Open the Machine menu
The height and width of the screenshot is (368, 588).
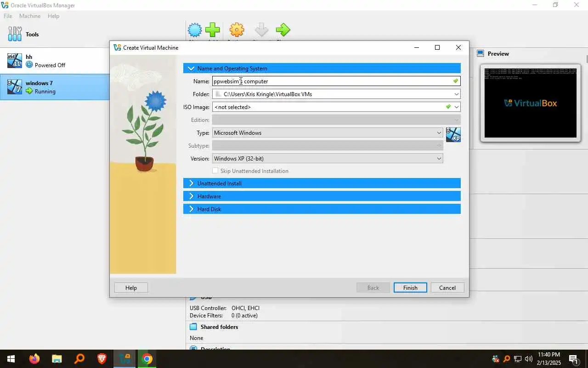pyautogui.click(x=30, y=16)
